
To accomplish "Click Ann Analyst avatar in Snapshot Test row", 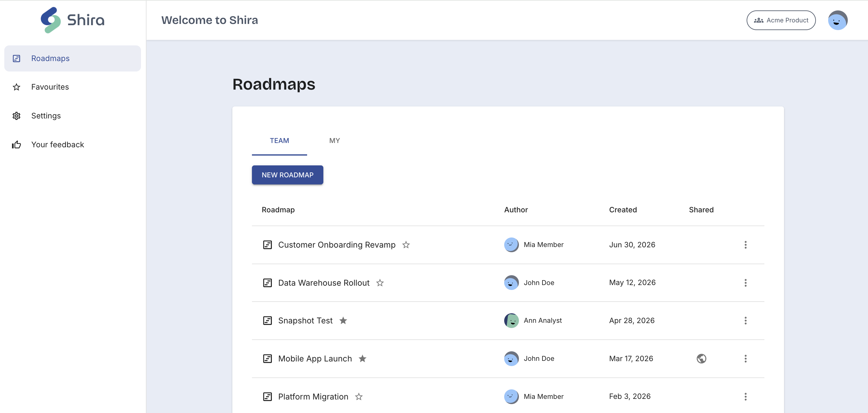I will tap(511, 321).
